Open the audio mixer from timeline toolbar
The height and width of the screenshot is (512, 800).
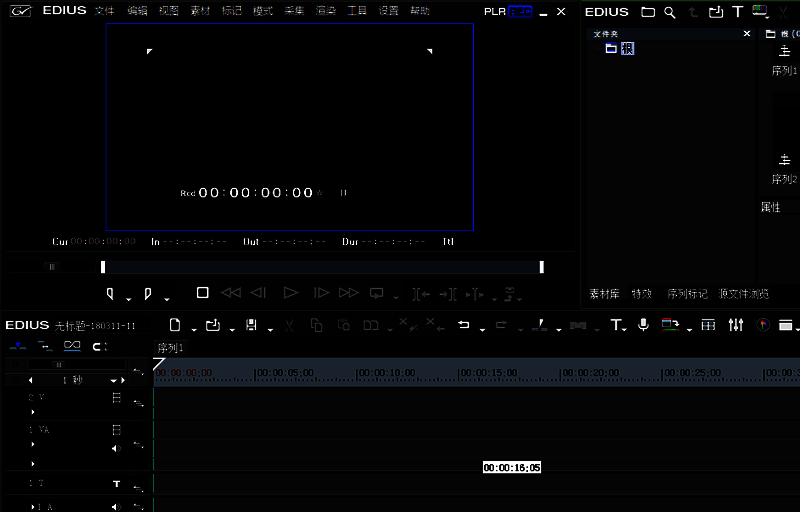tap(736, 325)
